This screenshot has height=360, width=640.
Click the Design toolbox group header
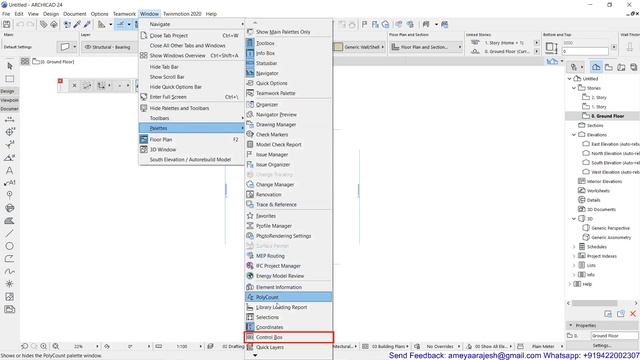pyautogui.click(x=9, y=91)
